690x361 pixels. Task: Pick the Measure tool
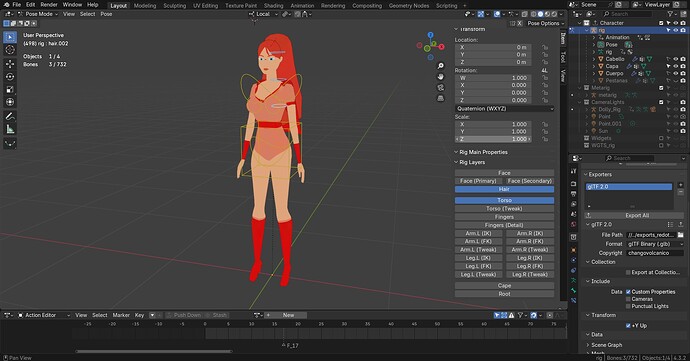coord(10,129)
